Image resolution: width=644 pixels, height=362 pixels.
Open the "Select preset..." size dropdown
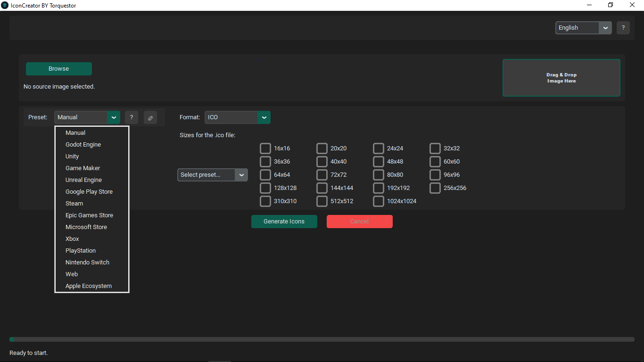click(213, 175)
